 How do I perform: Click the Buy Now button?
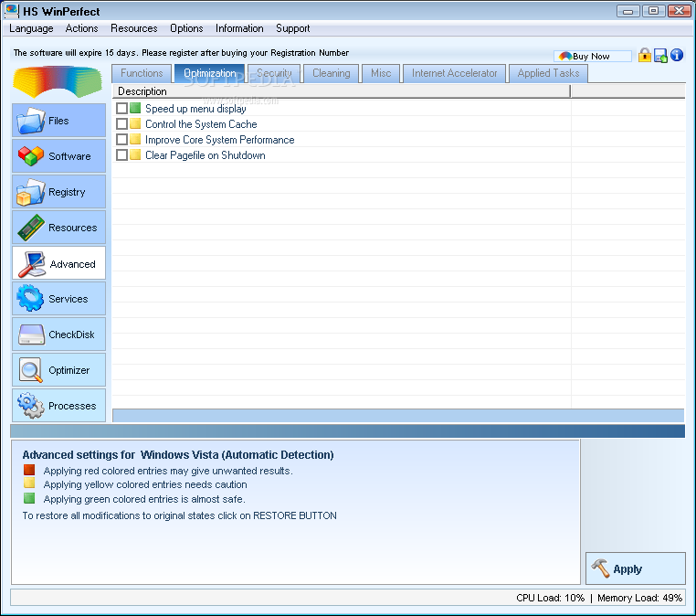click(x=592, y=56)
